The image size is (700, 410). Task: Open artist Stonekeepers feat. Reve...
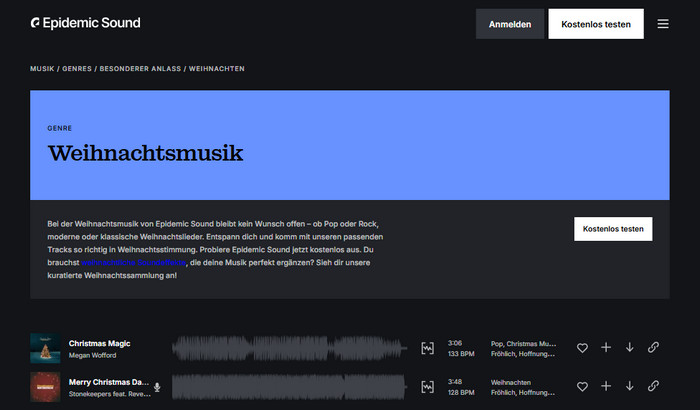[110, 394]
